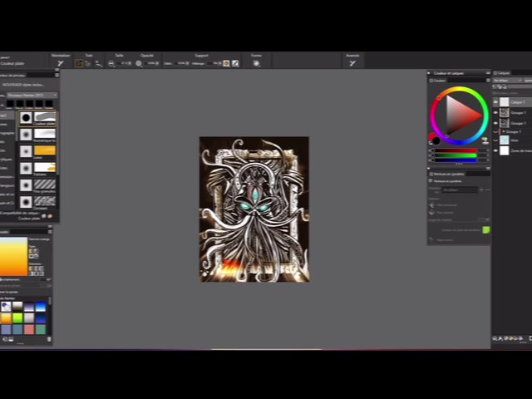Image resolution: width=532 pixels, height=399 pixels.
Task: Click the Réinitialiser reset tool icon
Action: point(61,63)
